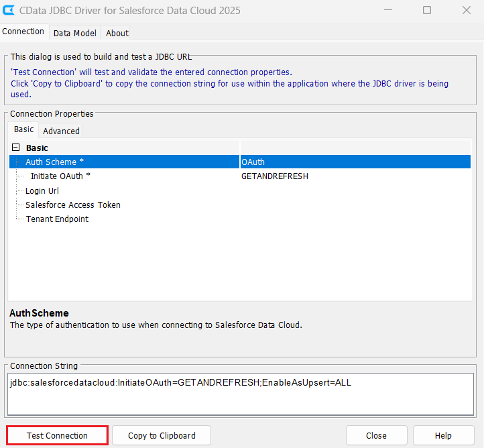Open the Advanced properties tab
Screen dimensions: 484x448
click(61, 131)
